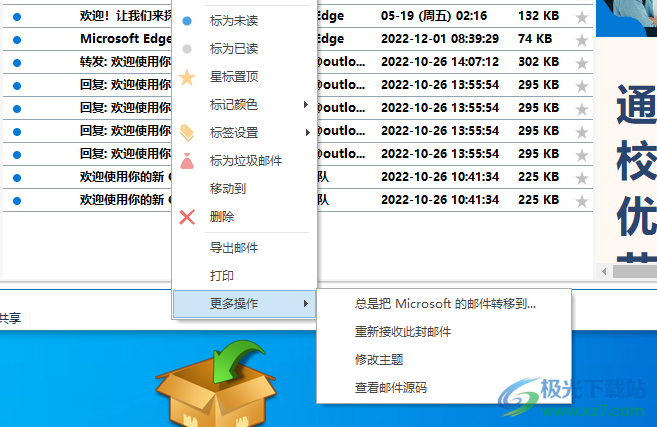Click the date 05-19 (周五) 02:16
This screenshot has width=657, height=427.
tap(434, 16)
